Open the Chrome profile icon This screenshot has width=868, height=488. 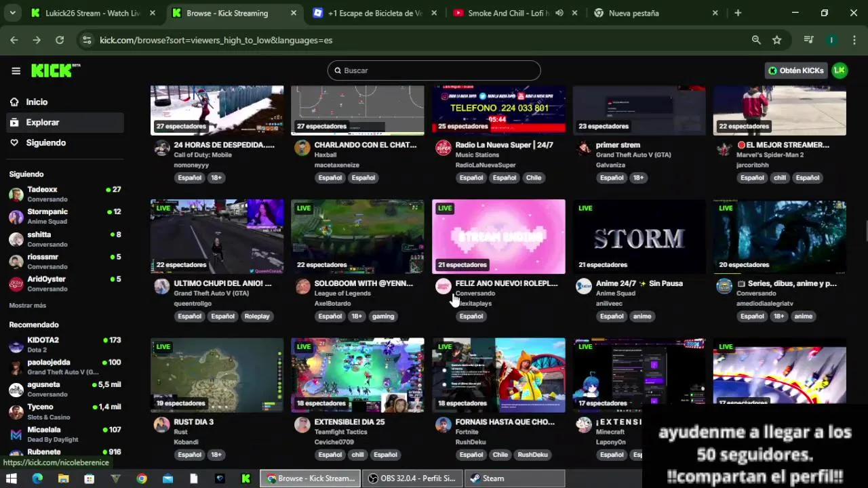click(x=831, y=40)
